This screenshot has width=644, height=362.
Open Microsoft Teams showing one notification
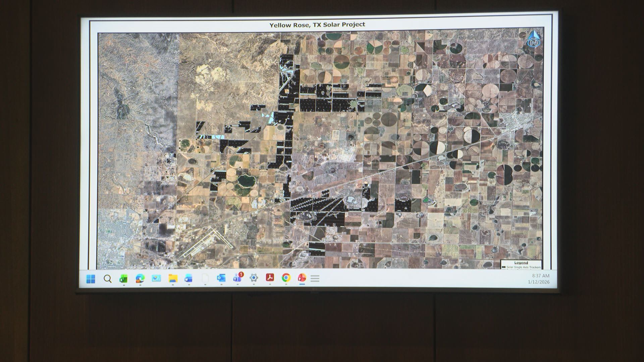click(x=237, y=279)
